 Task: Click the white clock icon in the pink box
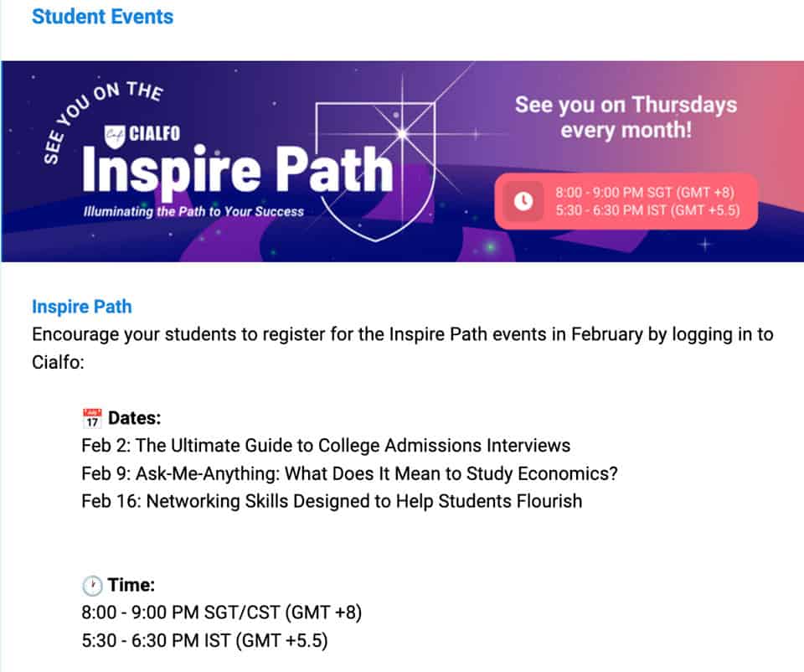(x=523, y=202)
